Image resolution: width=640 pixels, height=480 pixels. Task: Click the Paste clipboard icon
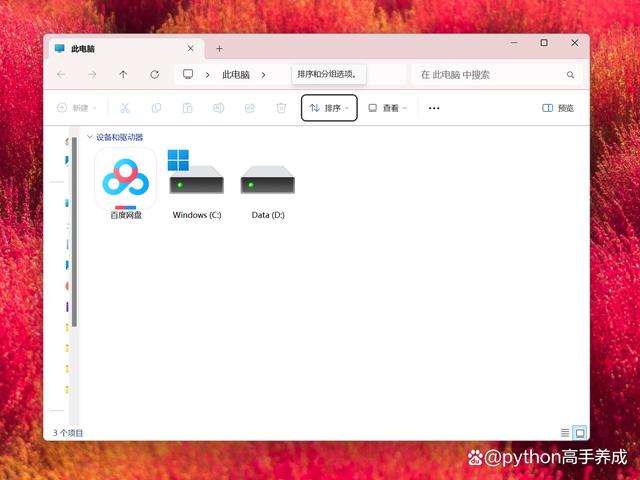(x=187, y=108)
